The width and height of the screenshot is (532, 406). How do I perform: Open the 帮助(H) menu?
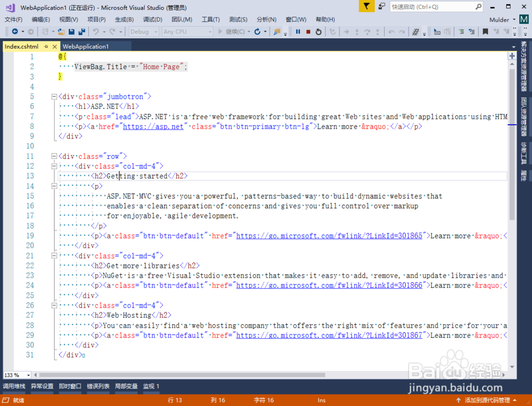(325, 20)
